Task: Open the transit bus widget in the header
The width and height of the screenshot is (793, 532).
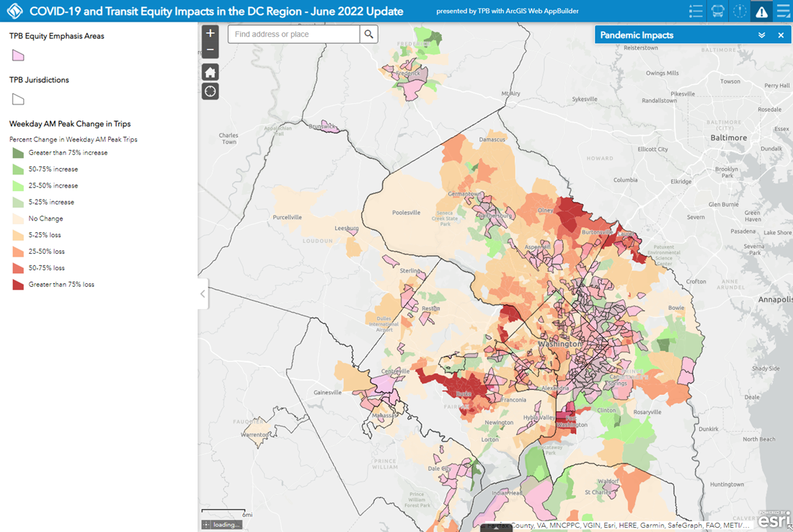Action: [717, 11]
